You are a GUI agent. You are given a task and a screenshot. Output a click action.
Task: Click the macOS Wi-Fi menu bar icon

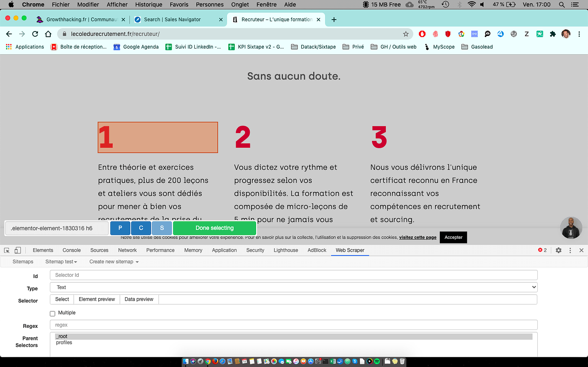click(x=472, y=5)
